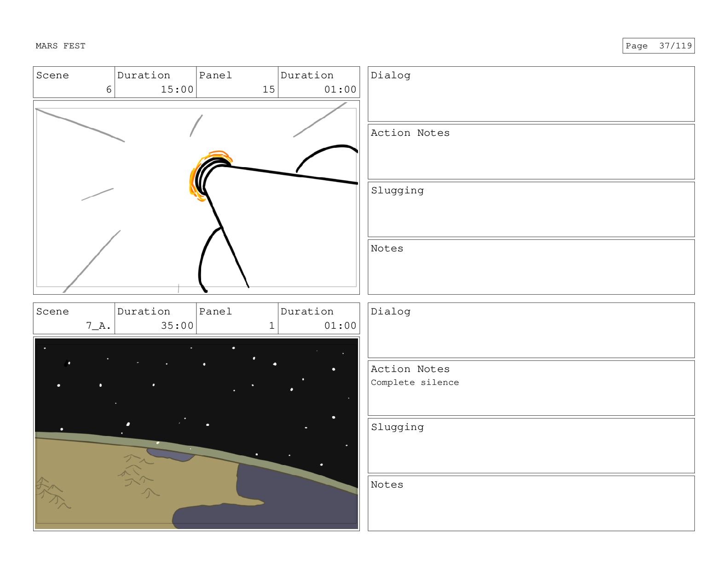This screenshot has width=728, height=564.
Task: Select the Scene 6 number cell
Action: coord(74,82)
